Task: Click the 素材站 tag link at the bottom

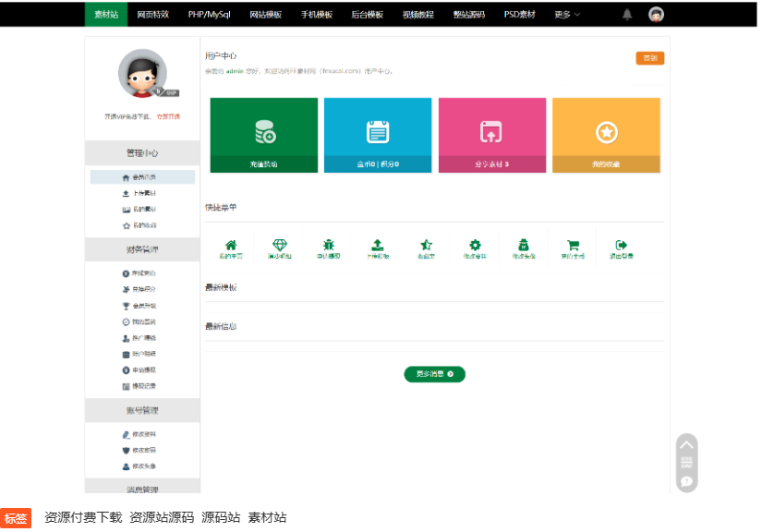Action: (x=272, y=517)
